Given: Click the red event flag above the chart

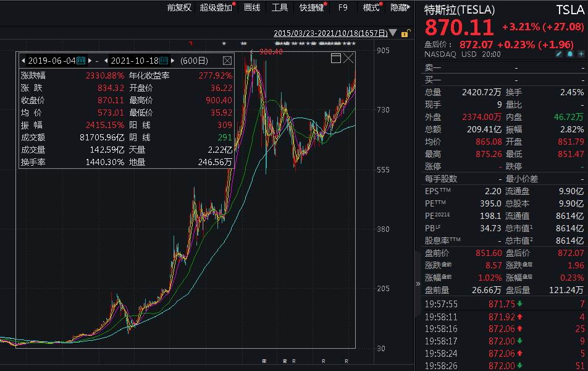Looking at the screenshot, I should point(190,43).
